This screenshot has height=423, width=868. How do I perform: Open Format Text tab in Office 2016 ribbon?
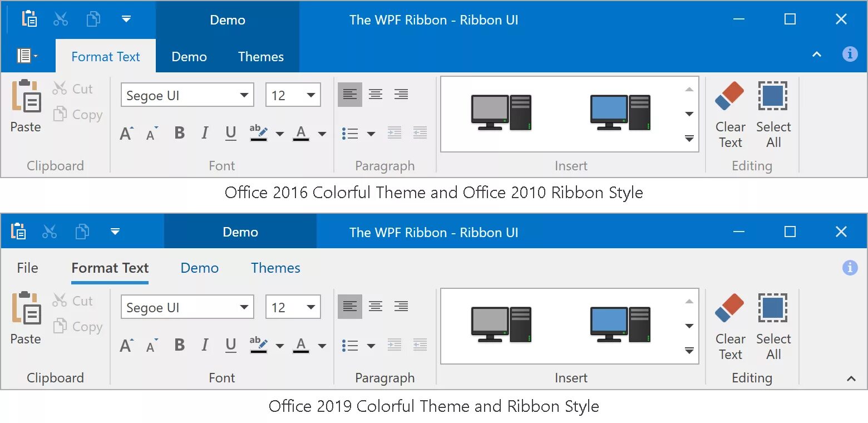(106, 56)
